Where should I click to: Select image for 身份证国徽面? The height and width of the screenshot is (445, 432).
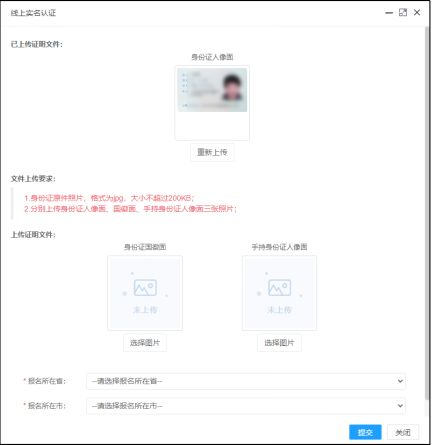tap(145, 343)
